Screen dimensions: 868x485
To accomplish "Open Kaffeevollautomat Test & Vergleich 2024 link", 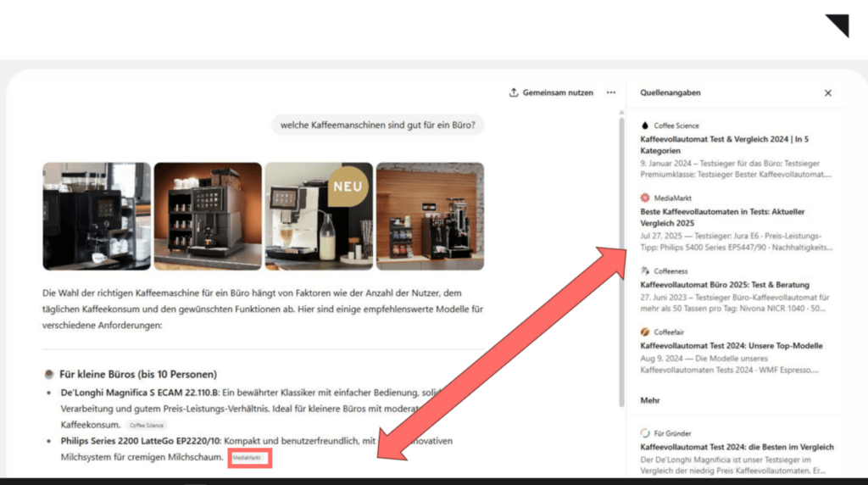I will 724,144.
